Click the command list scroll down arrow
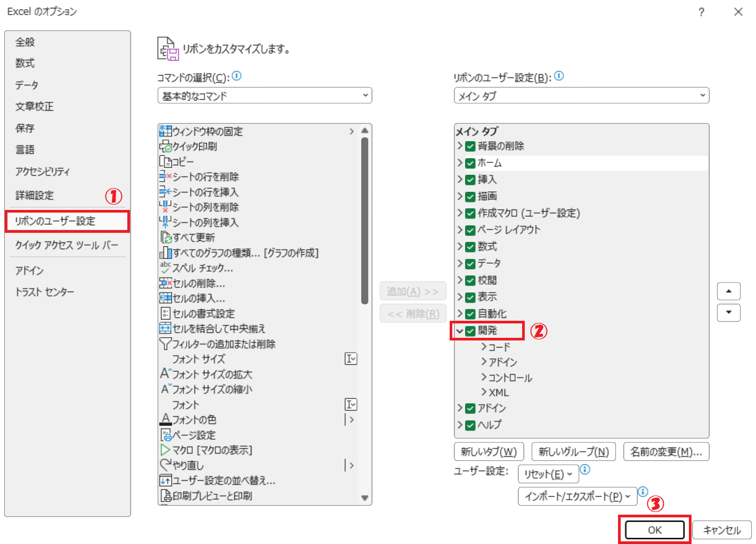 365,498
